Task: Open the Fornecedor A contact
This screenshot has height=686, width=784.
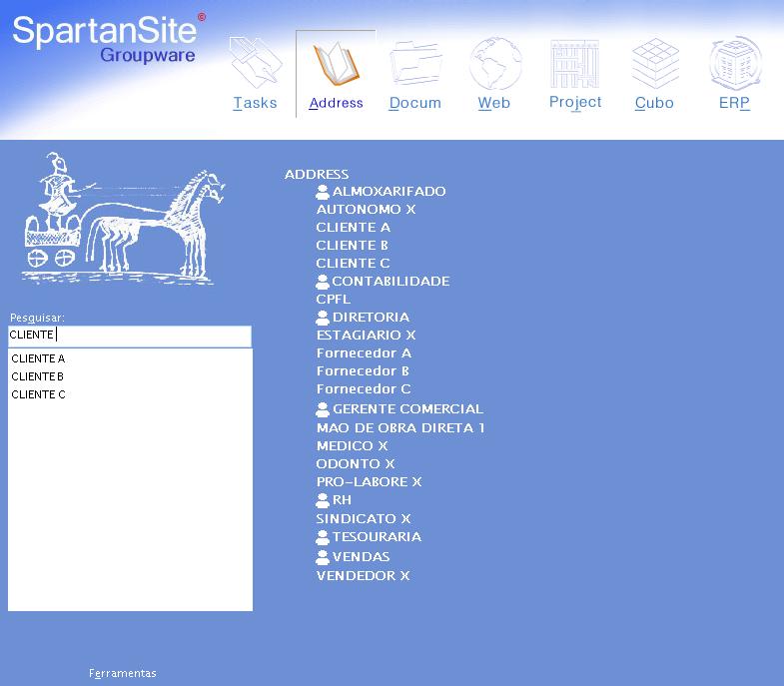Action: pyautogui.click(x=364, y=352)
